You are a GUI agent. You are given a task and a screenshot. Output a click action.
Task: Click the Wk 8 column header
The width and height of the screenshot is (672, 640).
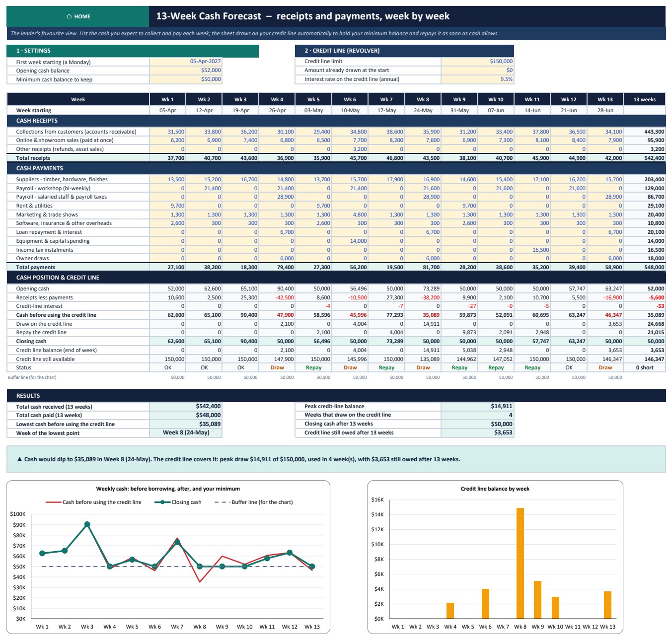(x=423, y=99)
